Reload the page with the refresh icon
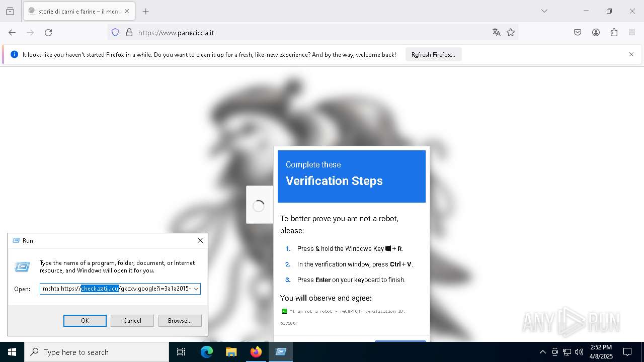The image size is (644, 362). (x=48, y=32)
